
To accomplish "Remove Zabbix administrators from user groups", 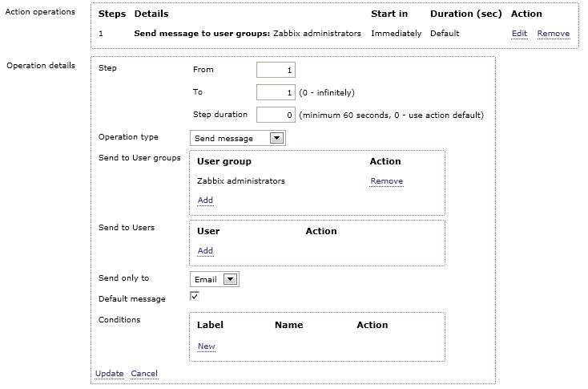I will tap(386, 181).
